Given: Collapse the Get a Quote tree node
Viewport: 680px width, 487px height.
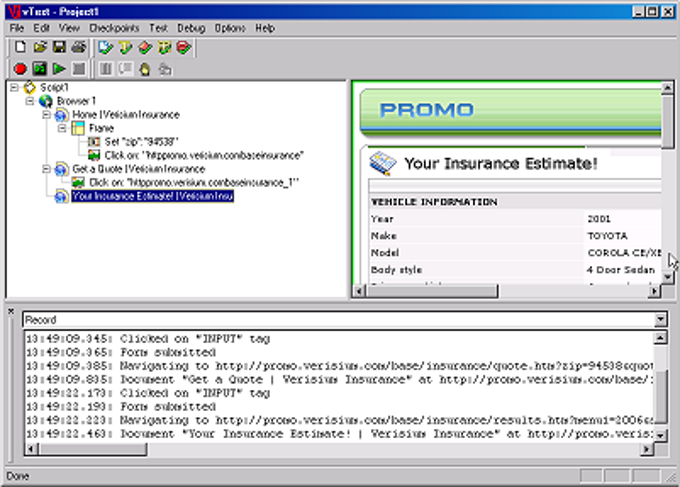Looking at the screenshot, I should point(46,169).
